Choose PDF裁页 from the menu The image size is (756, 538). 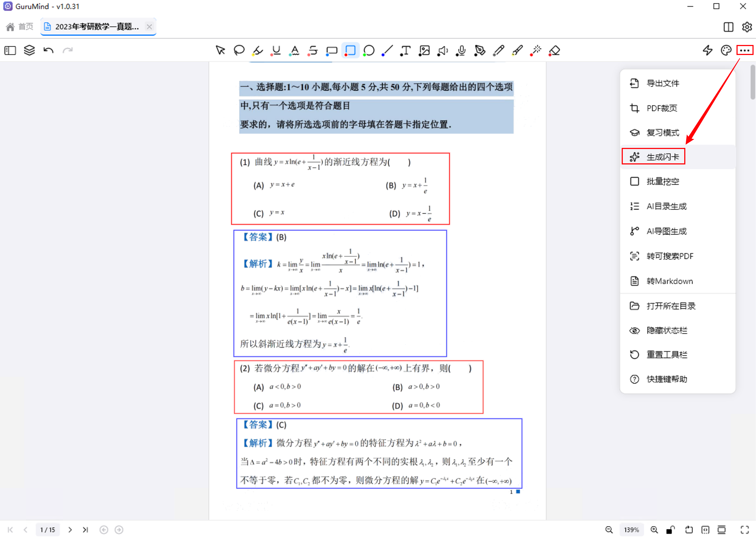point(677,108)
